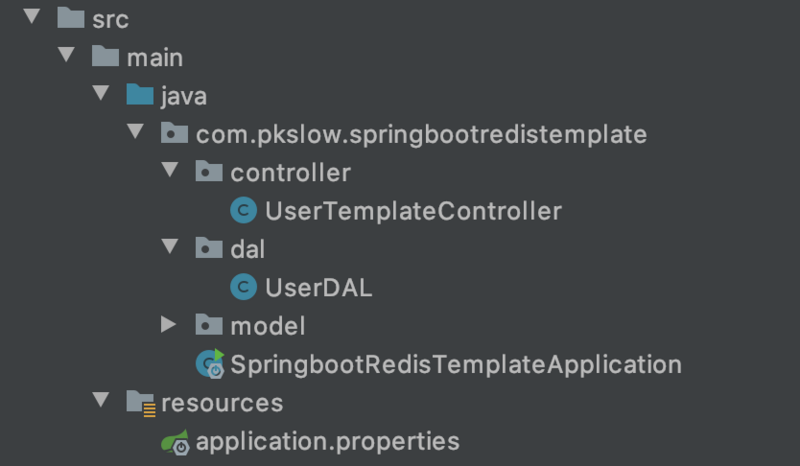The image size is (800, 466).
Task: Click the controller package icon
Action: [x=208, y=172]
